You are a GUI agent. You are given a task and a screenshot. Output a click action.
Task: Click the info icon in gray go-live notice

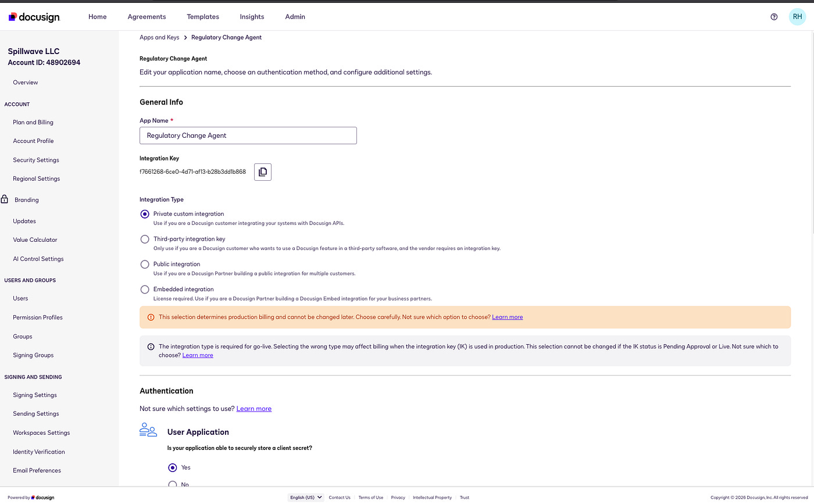click(x=151, y=346)
